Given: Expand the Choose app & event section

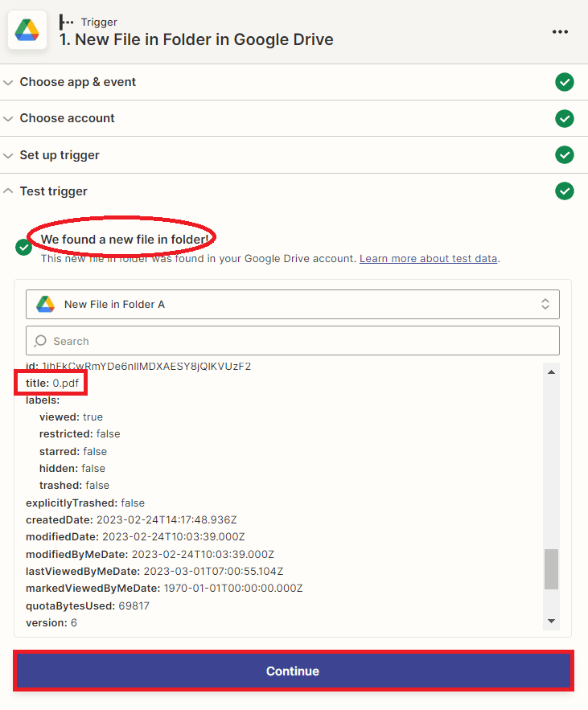Looking at the screenshot, I should pyautogui.click(x=78, y=82).
